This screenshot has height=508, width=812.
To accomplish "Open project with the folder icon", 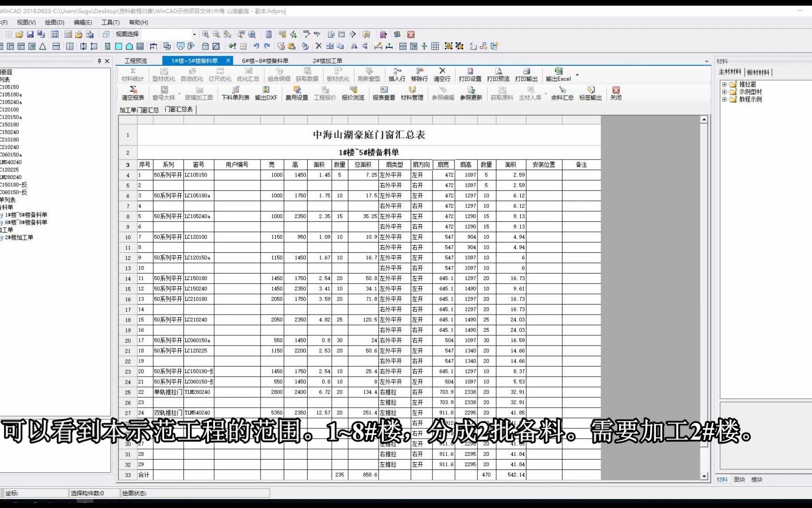I will [x=19, y=34].
